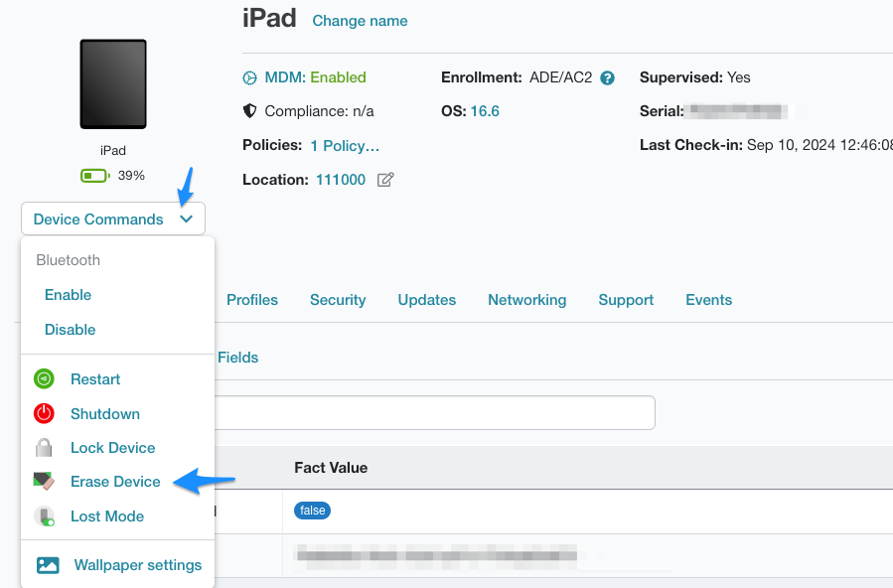This screenshot has width=893, height=588.
Task: Click the false value badge
Action: click(x=312, y=511)
